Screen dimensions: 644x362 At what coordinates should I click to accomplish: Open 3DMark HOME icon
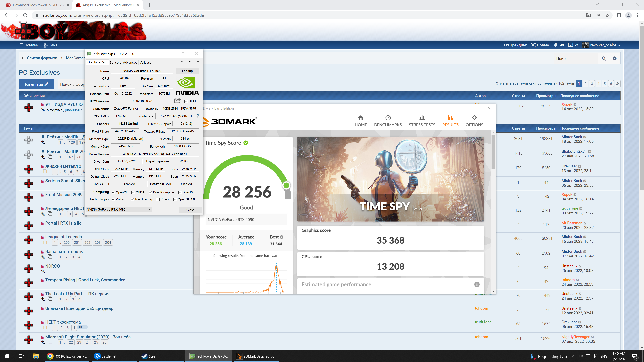pyautogui.click(x=361, y=118)
